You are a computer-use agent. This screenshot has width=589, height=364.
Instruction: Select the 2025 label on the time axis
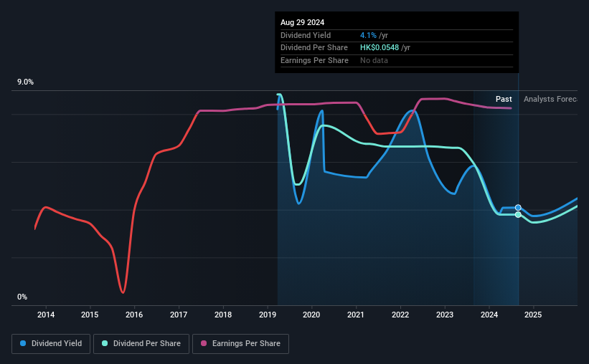(x=533, y=315)
